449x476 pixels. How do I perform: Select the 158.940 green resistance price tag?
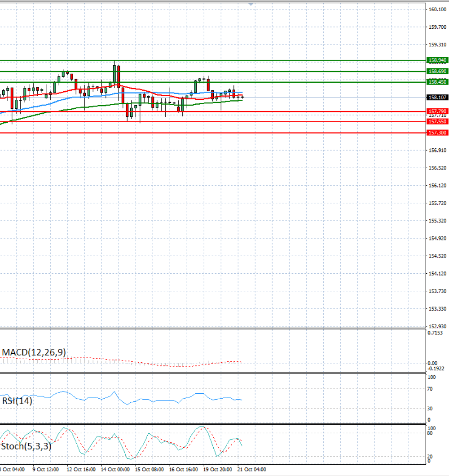pos(437,60)
